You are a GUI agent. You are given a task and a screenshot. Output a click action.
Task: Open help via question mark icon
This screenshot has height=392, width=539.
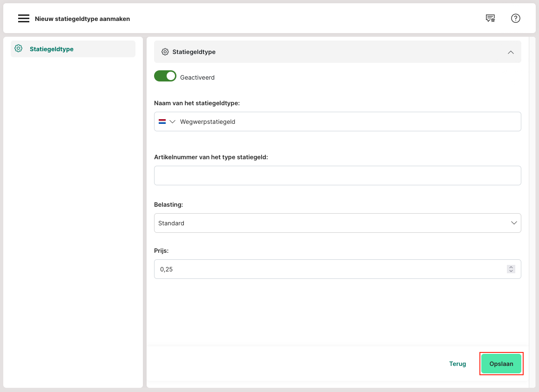pos(515,19)
